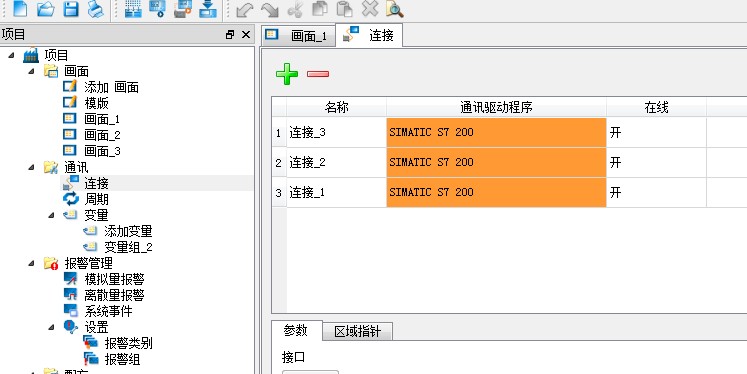Click the download to device toolbar icon

tap(208, 9)
